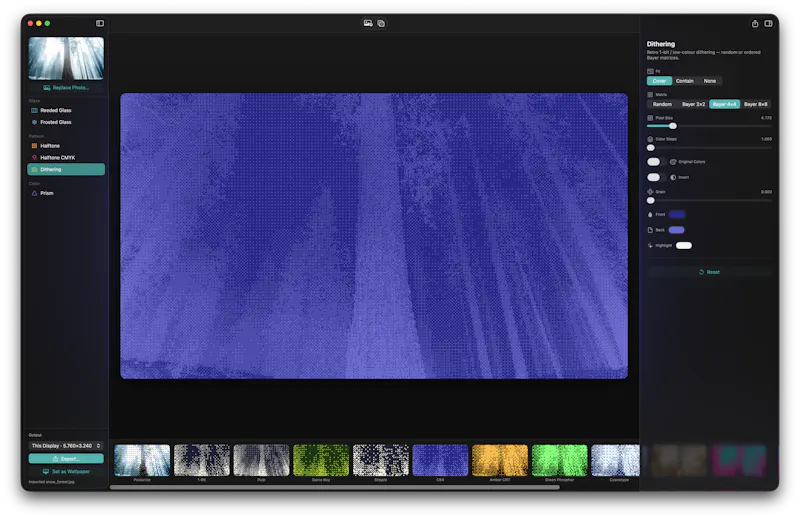Click the Back page icon
Image resolution: width=800 pixels, height=519 pixels.
650,230
